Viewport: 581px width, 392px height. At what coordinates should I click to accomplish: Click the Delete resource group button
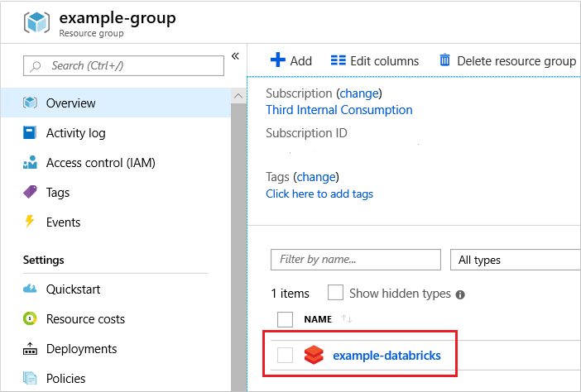pos(507,60)
